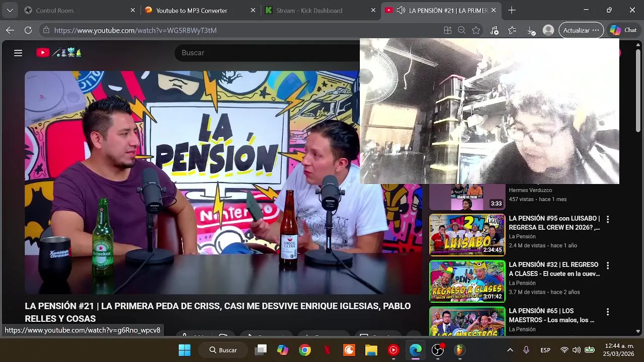Open Task View on the taskbar
The image size is (644, 362).
click(261, 350)
